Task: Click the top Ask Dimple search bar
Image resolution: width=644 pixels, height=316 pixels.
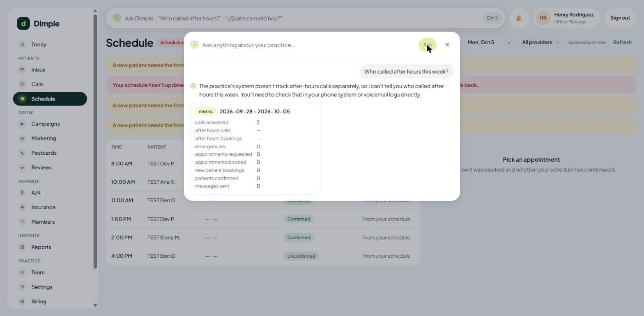Action: [x=305, y=18]
